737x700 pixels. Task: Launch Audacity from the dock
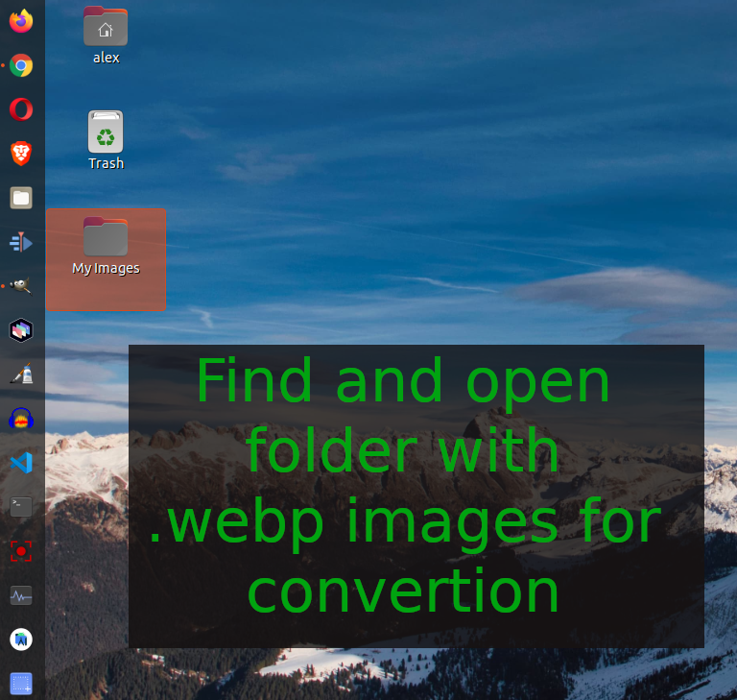21,418
